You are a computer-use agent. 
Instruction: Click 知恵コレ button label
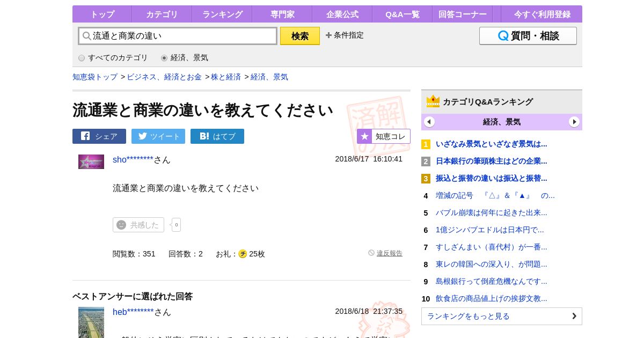[390, 136]
